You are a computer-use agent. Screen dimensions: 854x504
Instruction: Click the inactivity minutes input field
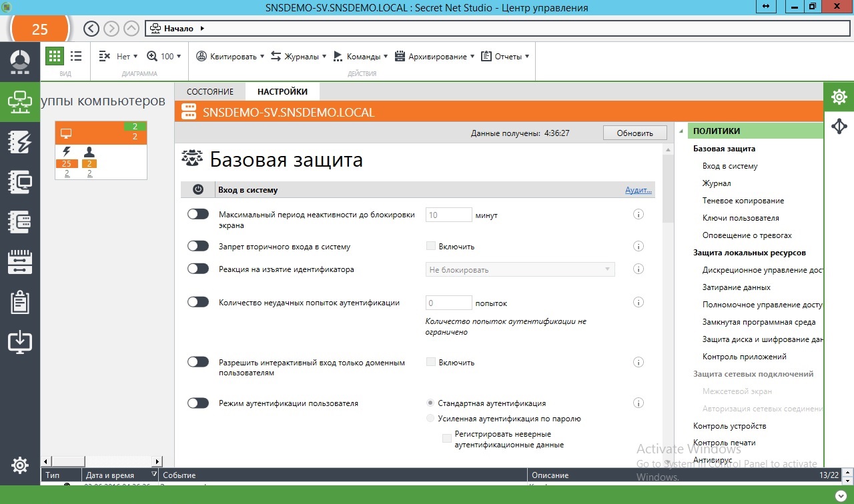pos(448,215)
